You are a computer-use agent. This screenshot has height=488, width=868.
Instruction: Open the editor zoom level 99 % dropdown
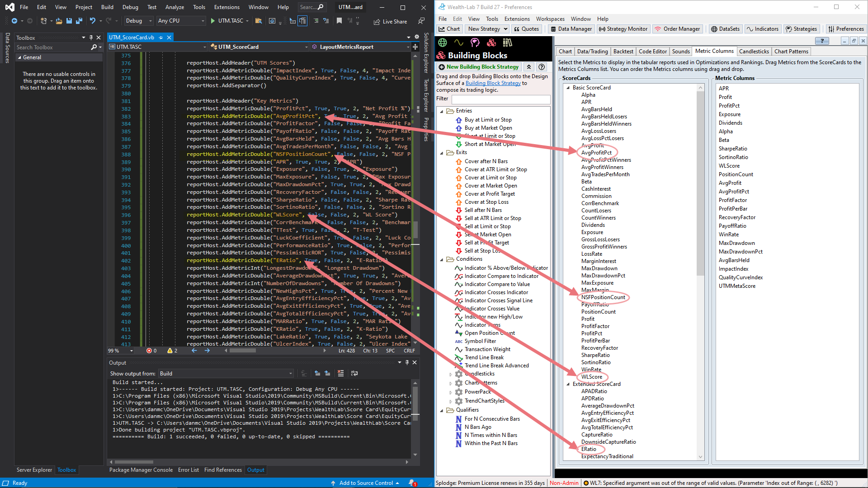pos(121,351)
